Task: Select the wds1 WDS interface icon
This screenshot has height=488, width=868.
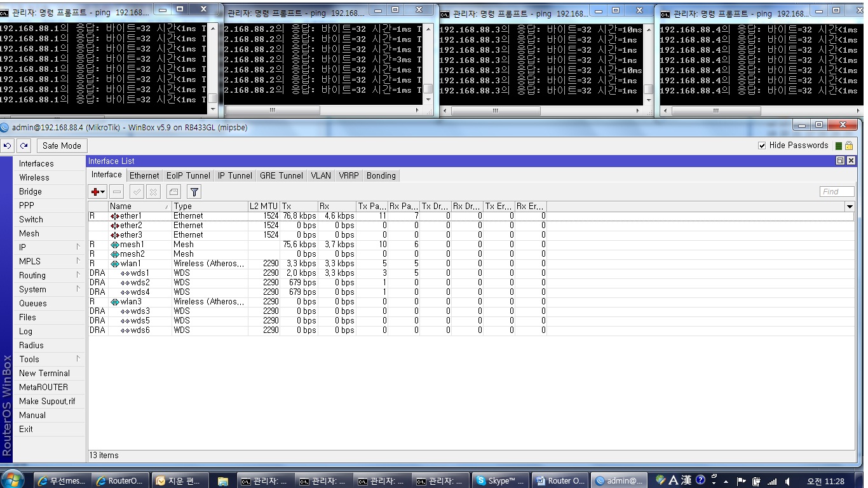Action: pyautogui.click(x=125, y=273)
